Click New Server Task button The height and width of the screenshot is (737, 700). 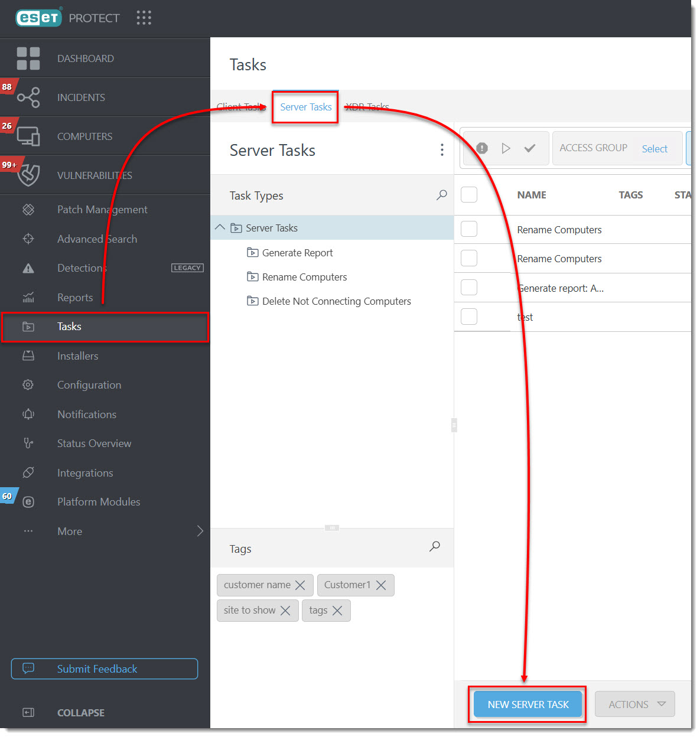[528, 704]
